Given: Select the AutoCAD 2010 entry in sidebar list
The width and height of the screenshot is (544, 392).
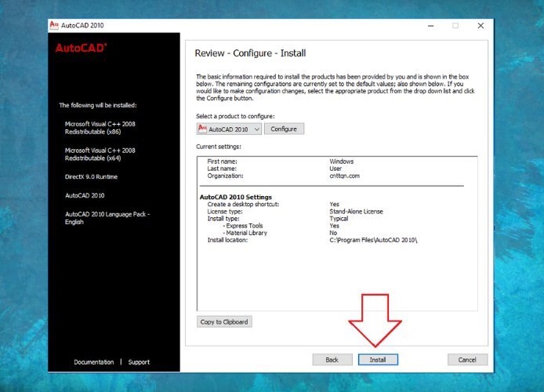Looking at the screenshot, I should (85, 195).
